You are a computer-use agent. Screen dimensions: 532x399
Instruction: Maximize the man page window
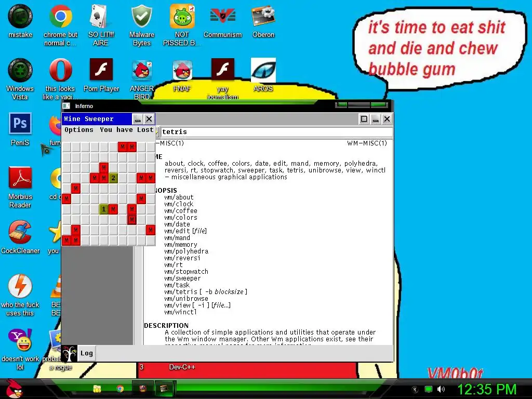(364, 119)
